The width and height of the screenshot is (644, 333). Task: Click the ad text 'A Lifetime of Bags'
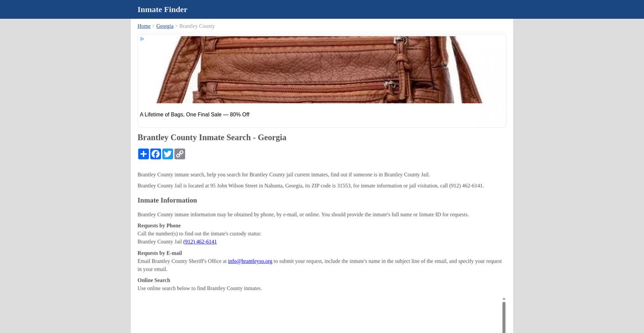194,114
